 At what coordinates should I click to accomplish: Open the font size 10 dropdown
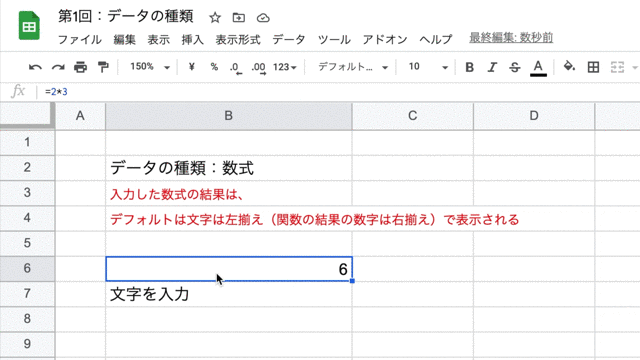tap(428, 67)
